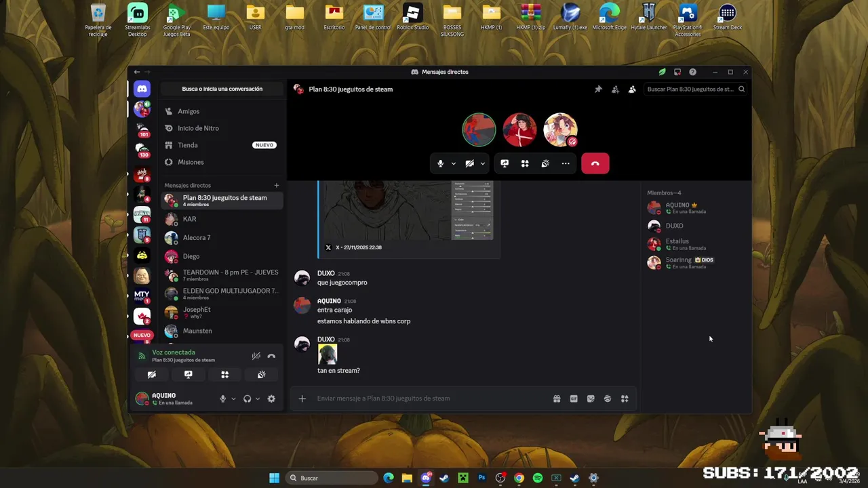868x488 pixels.
Task: Open apps launcher in message bar
Action: tap(625, 399)
